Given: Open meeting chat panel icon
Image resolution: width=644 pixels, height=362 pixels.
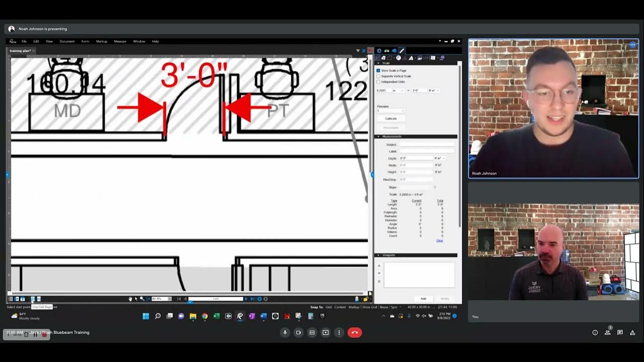Looking at the screenshot, I should point(620,332).
